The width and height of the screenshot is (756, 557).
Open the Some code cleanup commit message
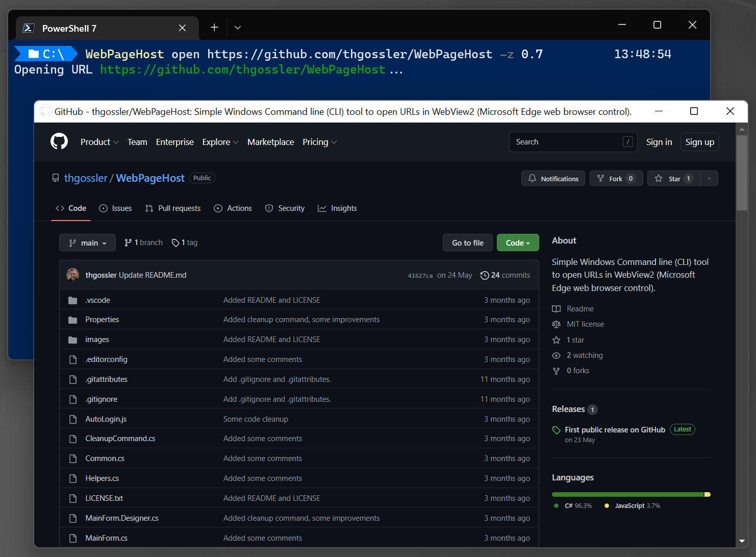[x=256, y=419]
